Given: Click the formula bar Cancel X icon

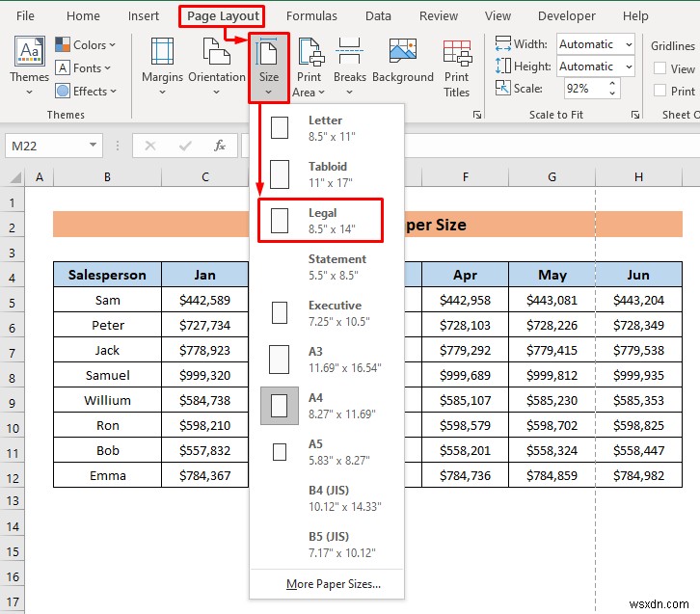Looking at the screenshot, I should pos(150,146).
